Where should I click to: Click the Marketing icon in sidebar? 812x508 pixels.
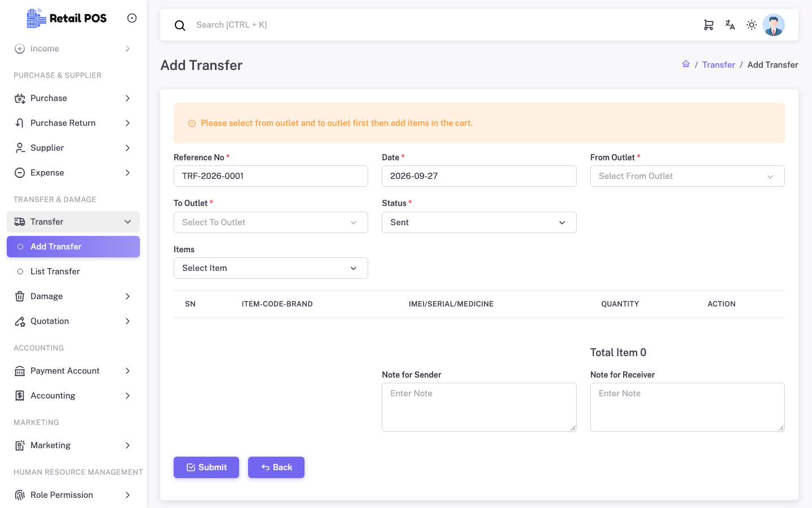tap(20, 445)
